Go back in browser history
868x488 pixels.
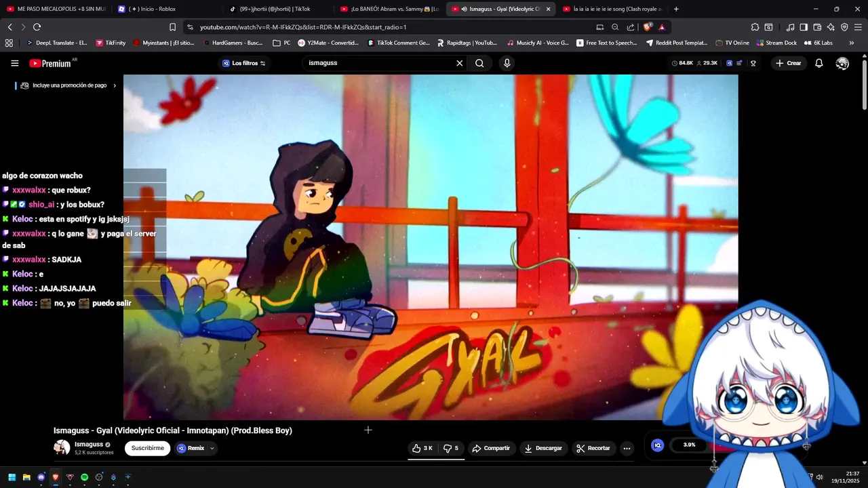click(9, 27)
